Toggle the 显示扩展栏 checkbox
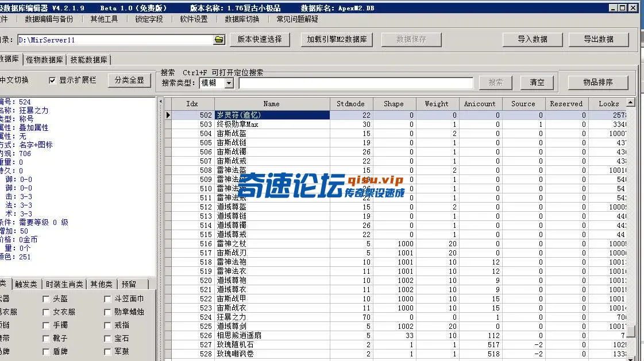Screen dimensions: 644x361 (52, 80)
